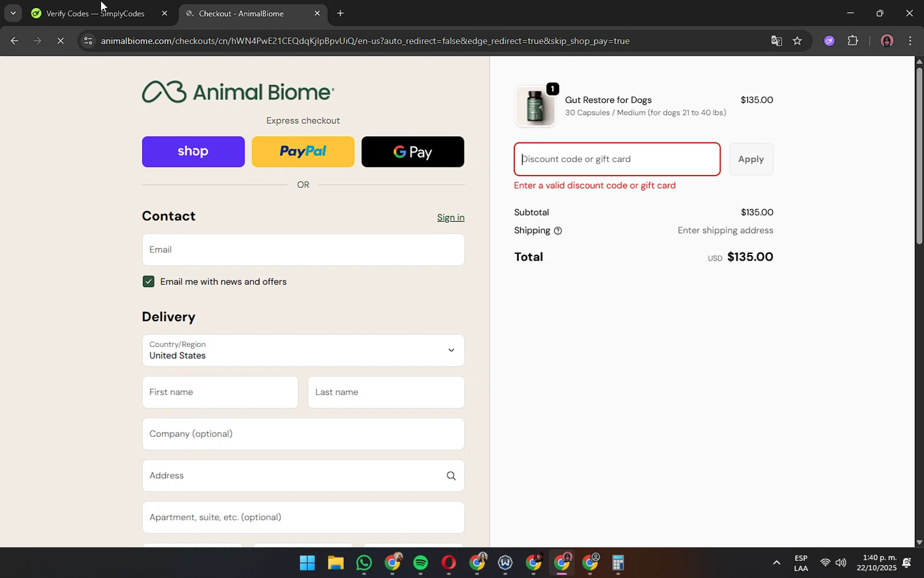Open File Explorer from taskbar
924x578 pixels.
[335, 563]
